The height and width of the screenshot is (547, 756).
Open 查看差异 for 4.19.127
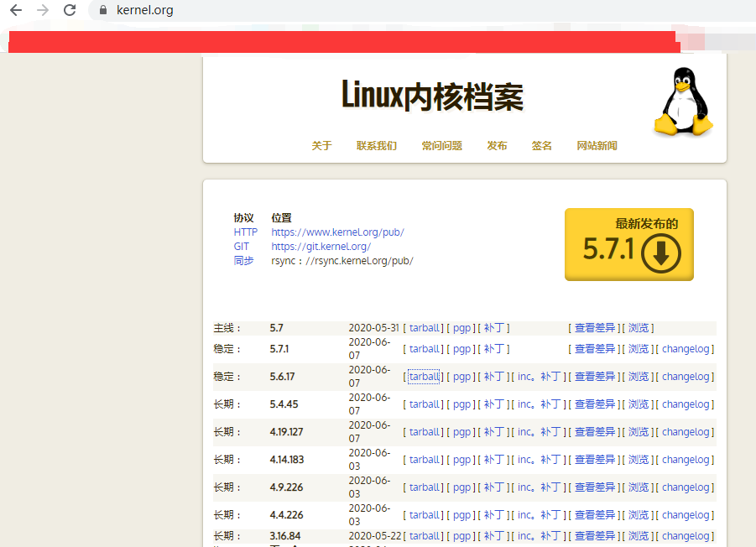tap(595, 432)
